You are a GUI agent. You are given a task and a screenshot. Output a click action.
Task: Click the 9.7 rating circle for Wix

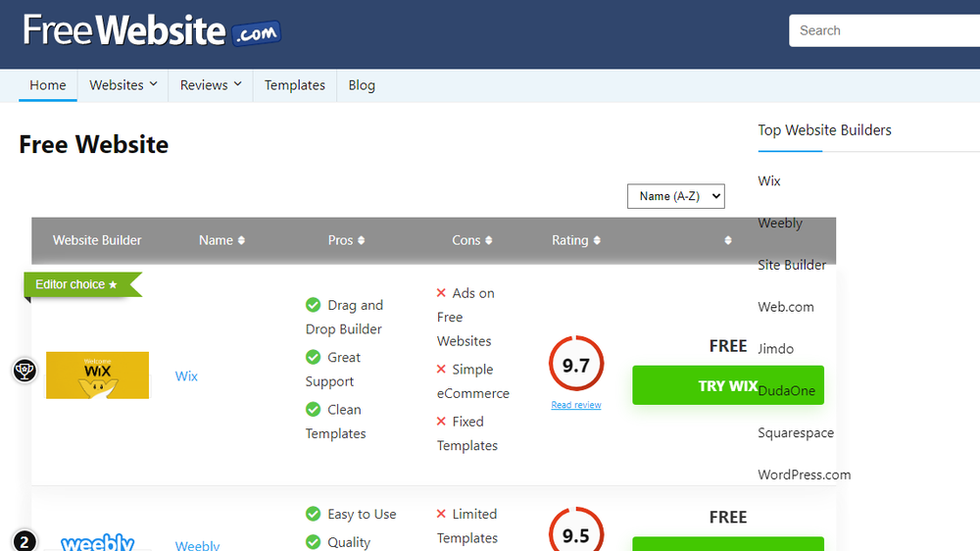pyautogui.click(x=575, y=365)
